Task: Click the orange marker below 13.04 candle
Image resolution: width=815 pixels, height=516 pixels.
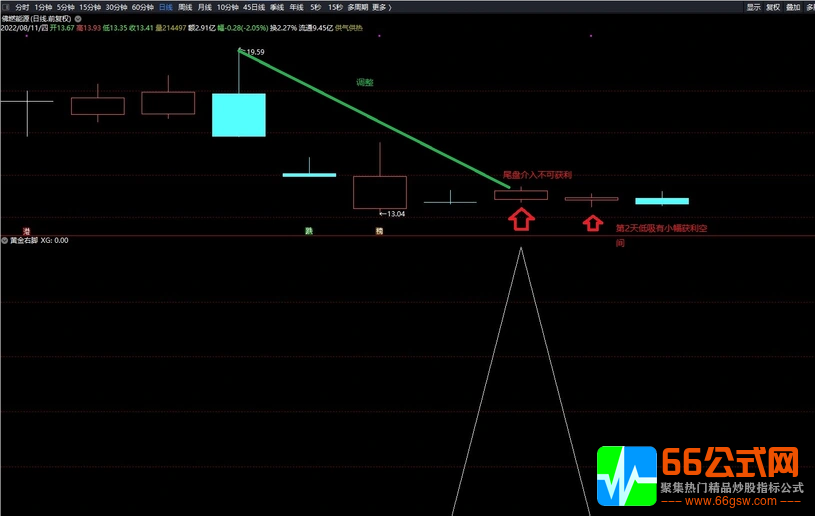Action: tap(379, 231)
